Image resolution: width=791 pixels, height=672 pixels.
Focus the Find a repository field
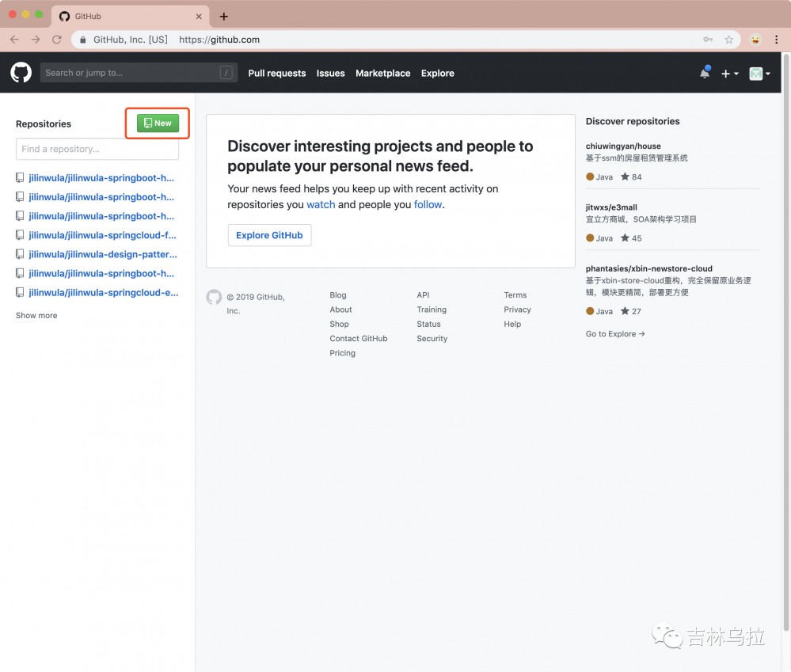pos(97,150)
